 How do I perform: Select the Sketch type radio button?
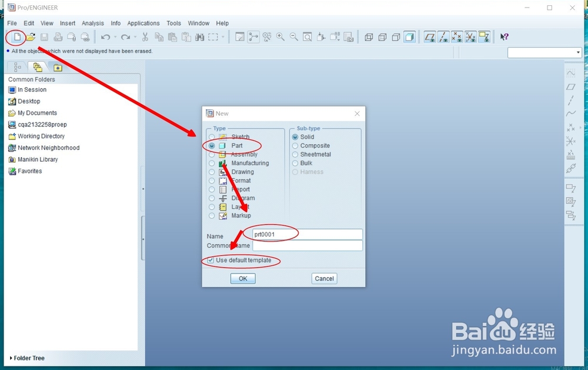[x=212, y=137]
